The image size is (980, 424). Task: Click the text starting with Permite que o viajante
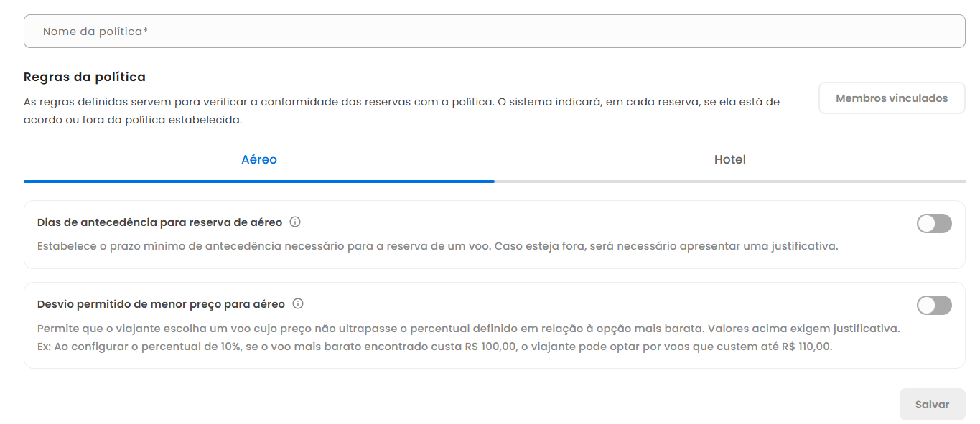pyautogui.click(x=468, y=329)
